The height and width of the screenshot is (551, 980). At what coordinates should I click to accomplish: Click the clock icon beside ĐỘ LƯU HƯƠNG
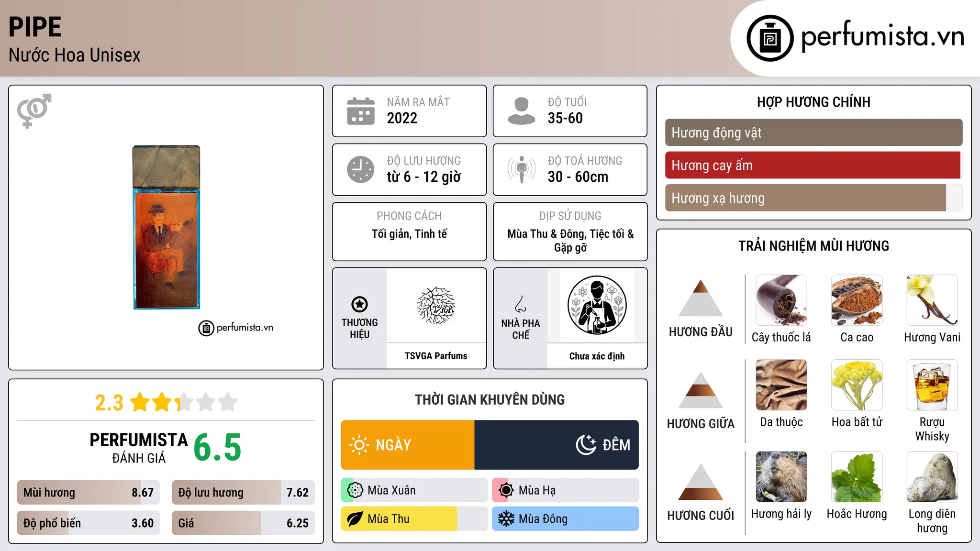pyautogui.click(x=361, y=169)
